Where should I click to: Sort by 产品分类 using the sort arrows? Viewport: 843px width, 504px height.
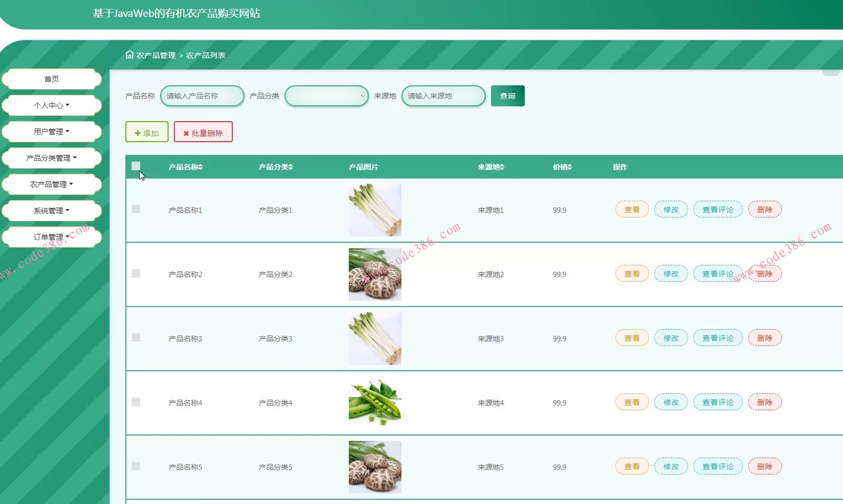click(291, 166)
